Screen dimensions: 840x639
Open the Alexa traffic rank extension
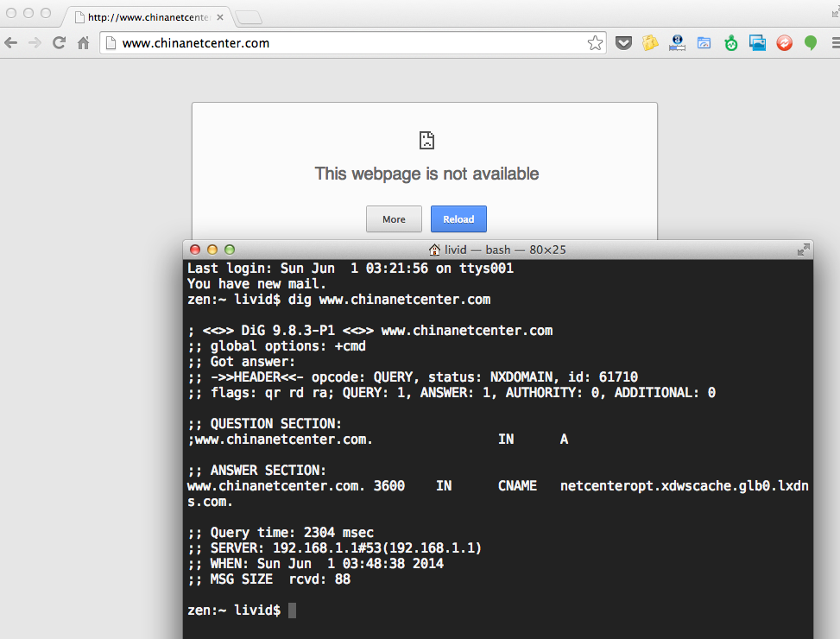[677, 43]
